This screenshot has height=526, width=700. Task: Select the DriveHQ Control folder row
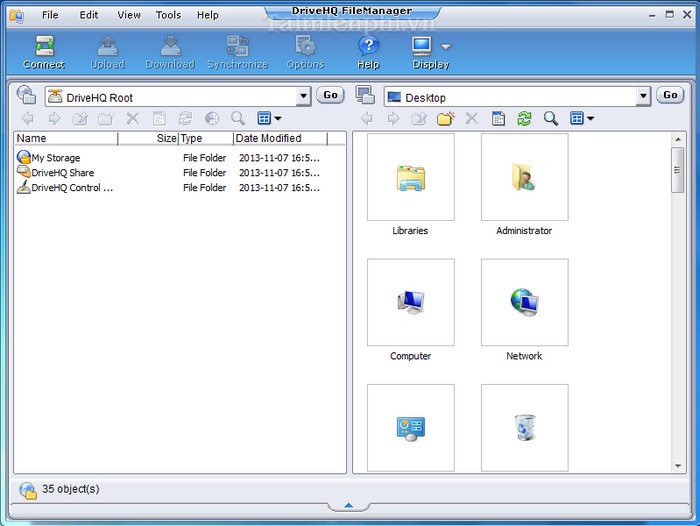click(168, 188)
